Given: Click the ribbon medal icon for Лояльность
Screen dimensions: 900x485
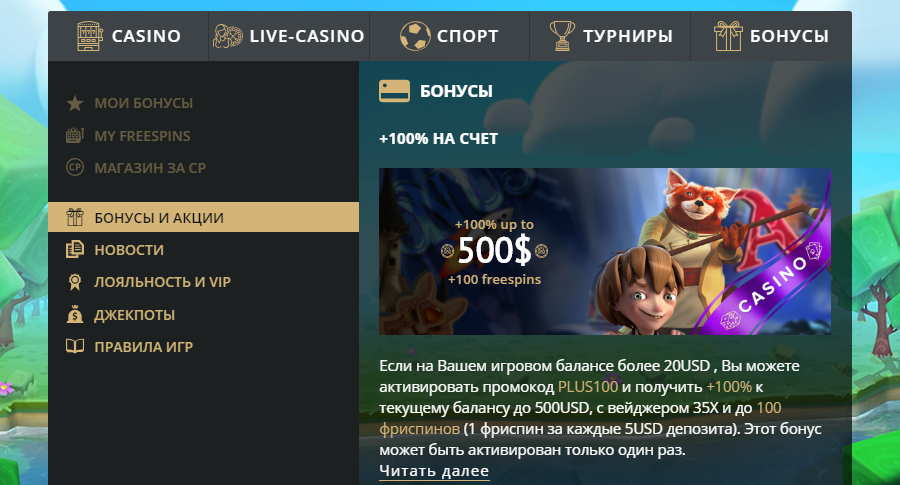Looking at the screenshot, I should (x=75, y=282).
